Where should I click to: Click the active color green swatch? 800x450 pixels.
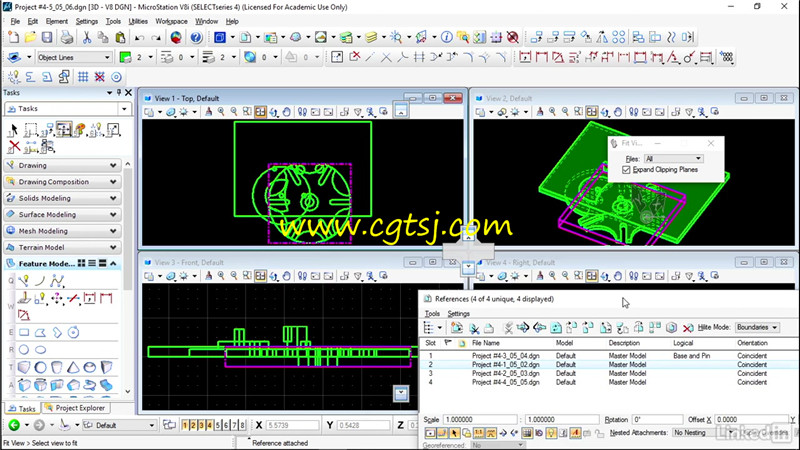[x=126, y=57]
